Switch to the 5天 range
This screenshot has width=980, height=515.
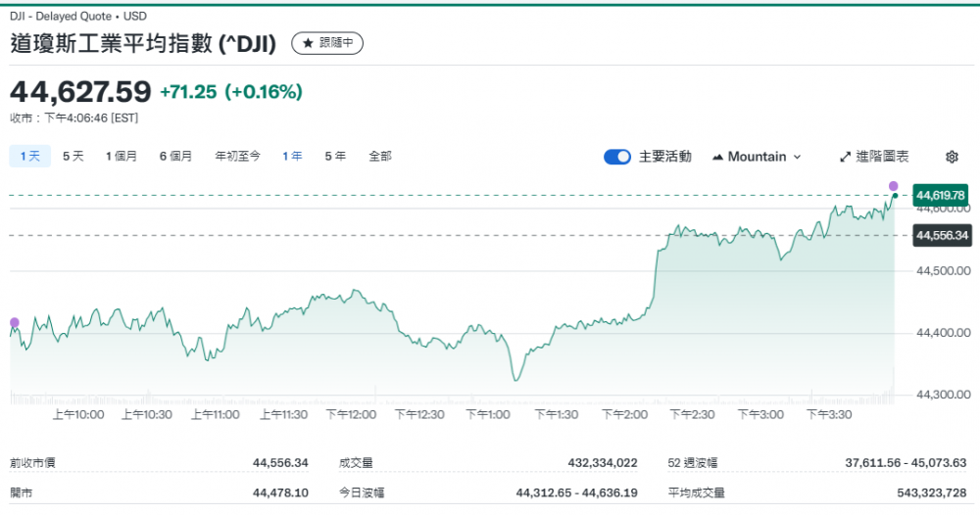(x=73, y=156)
